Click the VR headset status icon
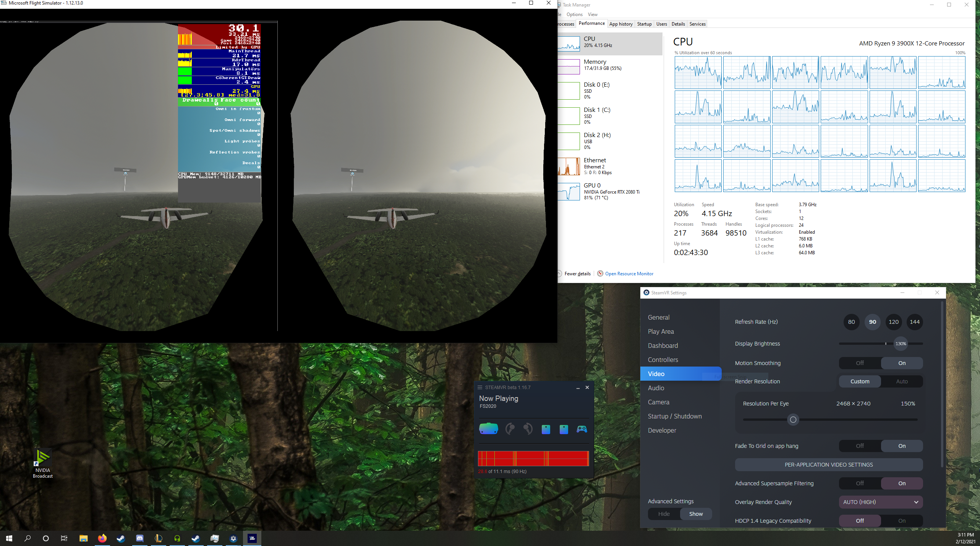Image resolution: width=980 pixels, height=546 pixels. pyautogui.click(x=488, y=429)
